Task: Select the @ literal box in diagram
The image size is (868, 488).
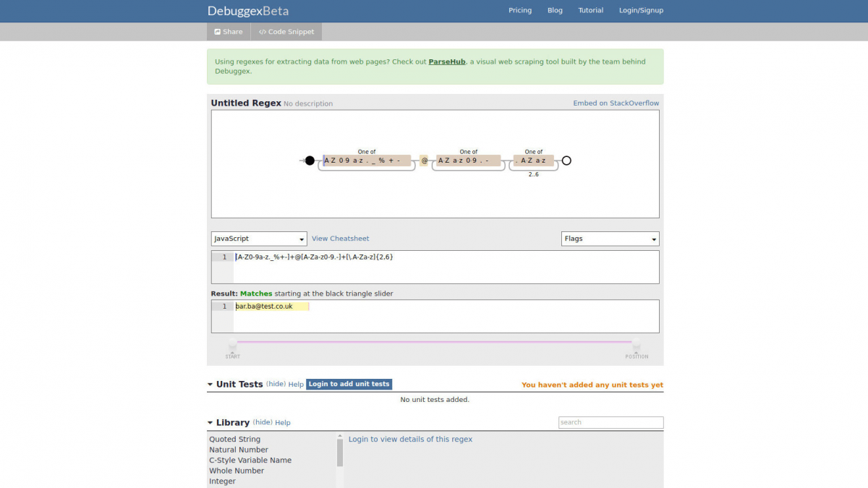Action: pos(425,160)
